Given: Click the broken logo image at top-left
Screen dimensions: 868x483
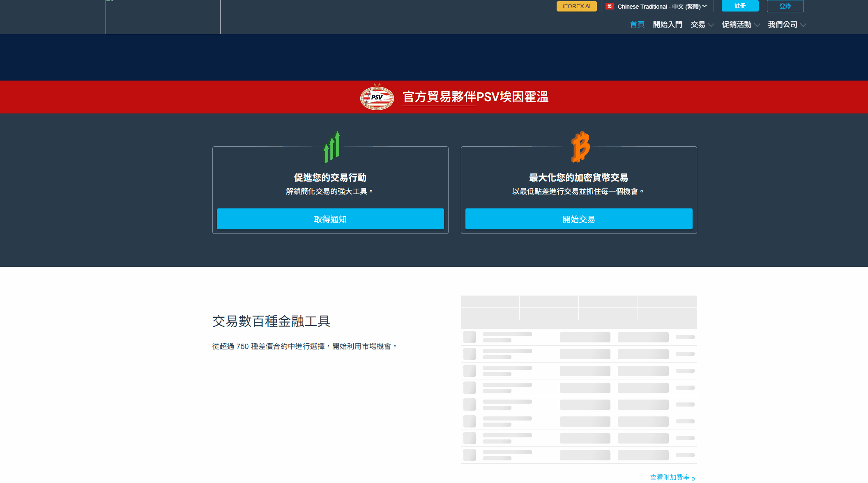Looking at the screenshot, I should [163, 16].
